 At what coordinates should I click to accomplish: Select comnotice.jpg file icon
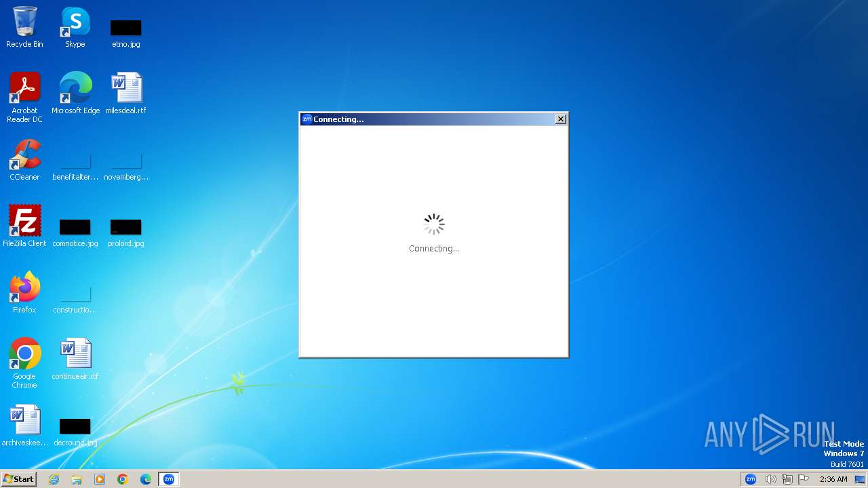[75, 232]
